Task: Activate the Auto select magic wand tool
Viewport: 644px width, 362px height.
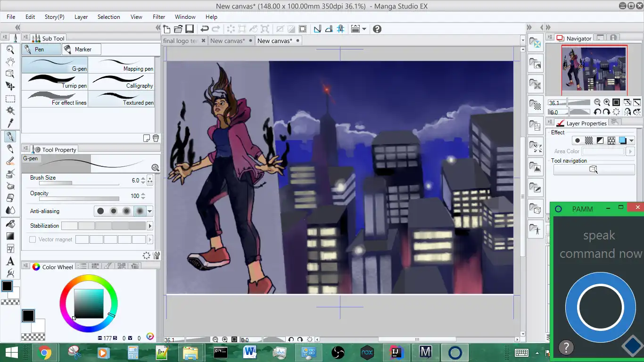Action: click(10, 111)
